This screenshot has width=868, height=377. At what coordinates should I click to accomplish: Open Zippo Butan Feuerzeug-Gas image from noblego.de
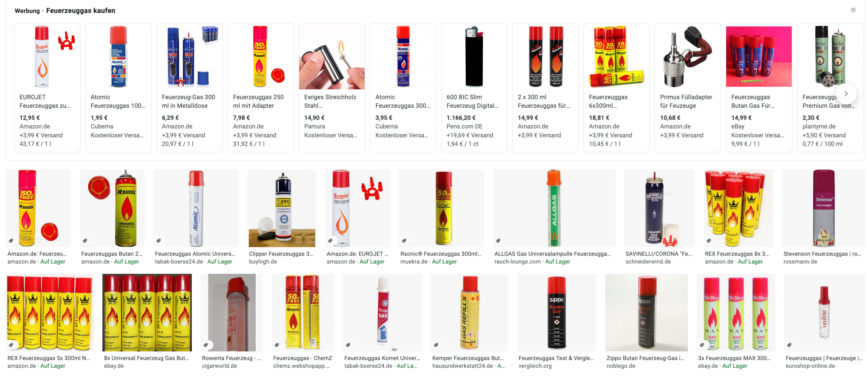pyautogui.click(x=646, y=313)
